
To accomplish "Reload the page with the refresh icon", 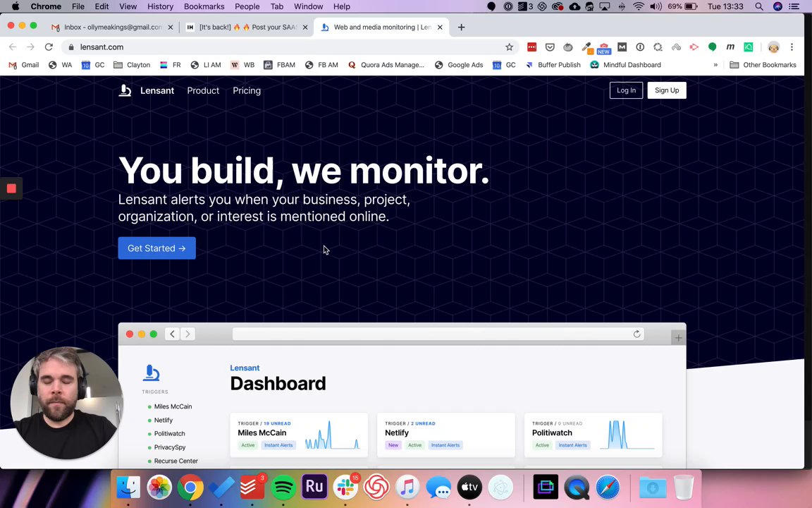I will (x=49, y=47).
